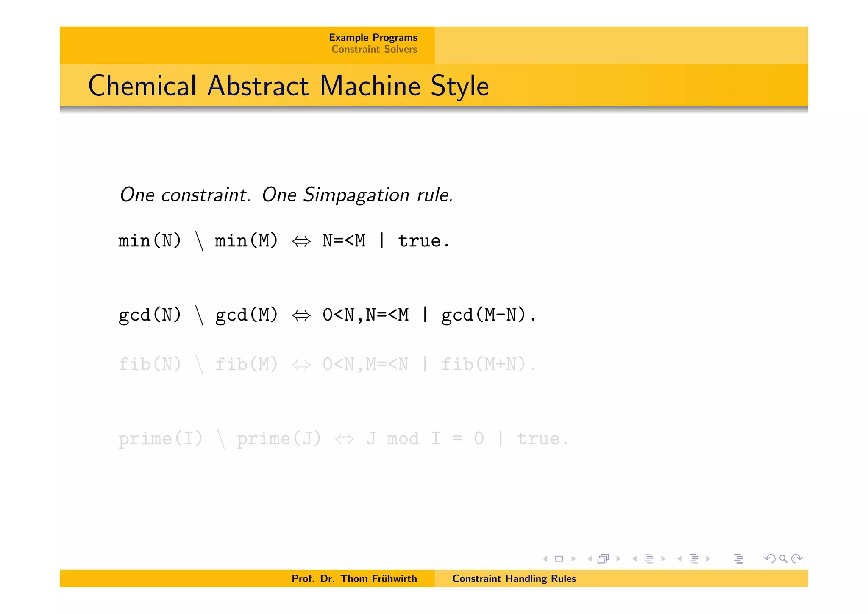
Task: Click the subsection navigation icon
Action: [x=649, y=559]
